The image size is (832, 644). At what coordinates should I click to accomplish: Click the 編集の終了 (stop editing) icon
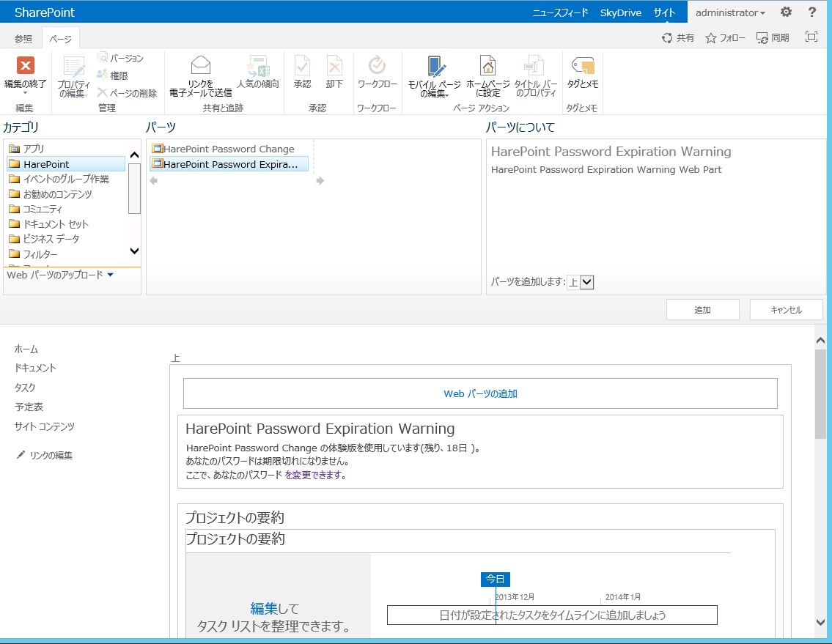coord(25,65)
